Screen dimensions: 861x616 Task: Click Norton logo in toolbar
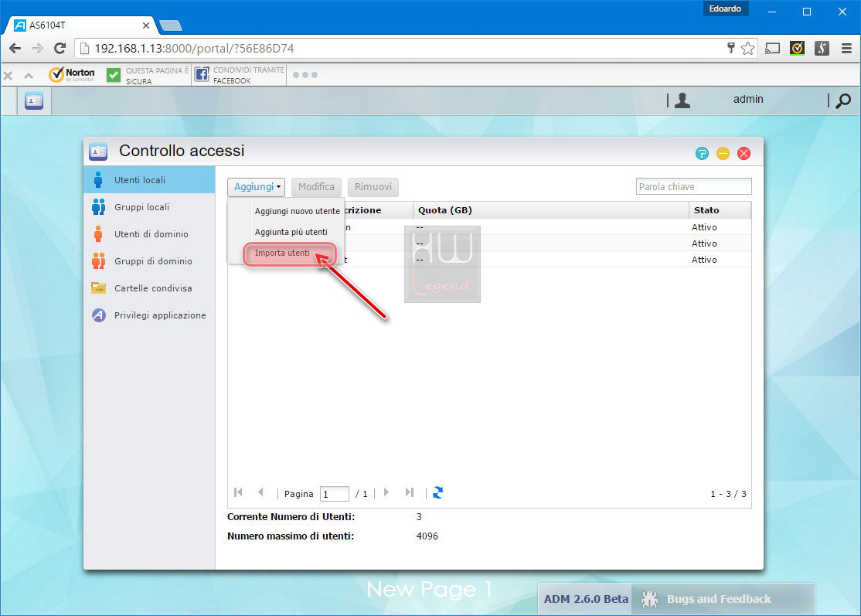72,74
